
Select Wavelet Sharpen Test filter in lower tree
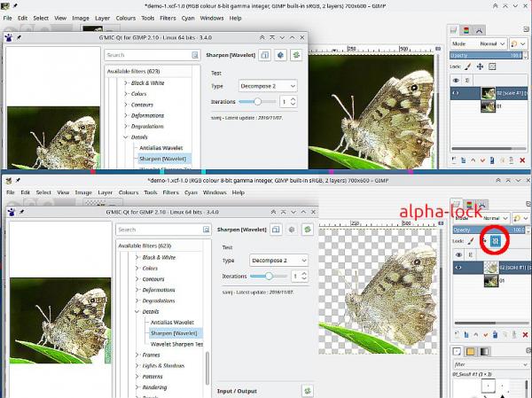click(176, 344)
